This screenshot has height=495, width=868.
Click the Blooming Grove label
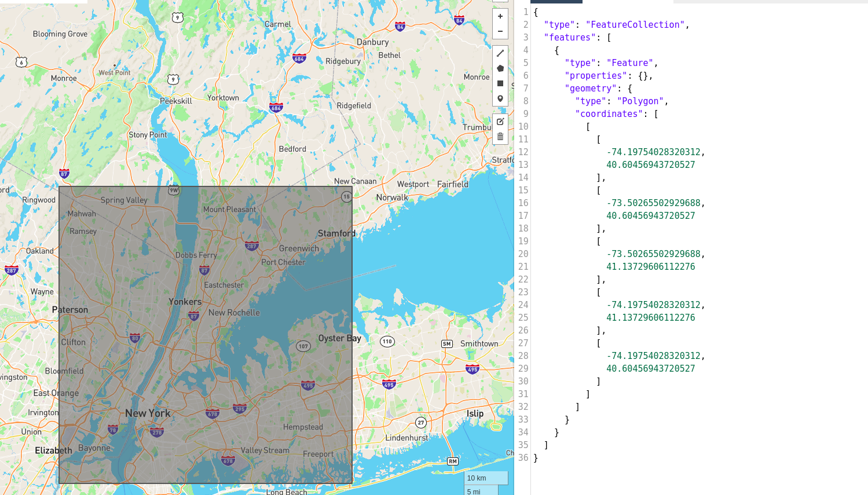[60, 34]
